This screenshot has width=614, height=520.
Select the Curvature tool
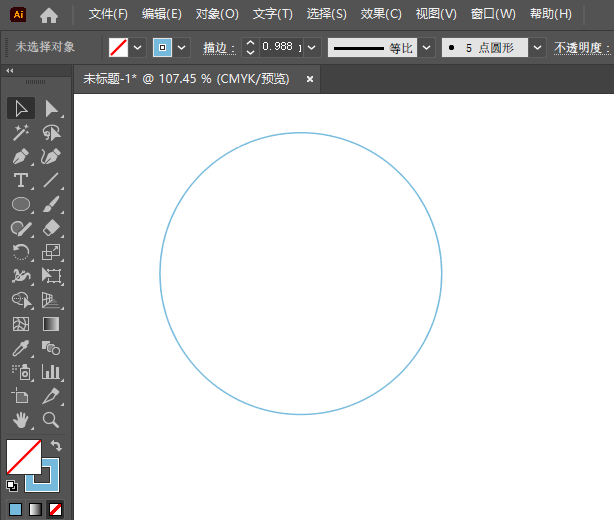51,157
